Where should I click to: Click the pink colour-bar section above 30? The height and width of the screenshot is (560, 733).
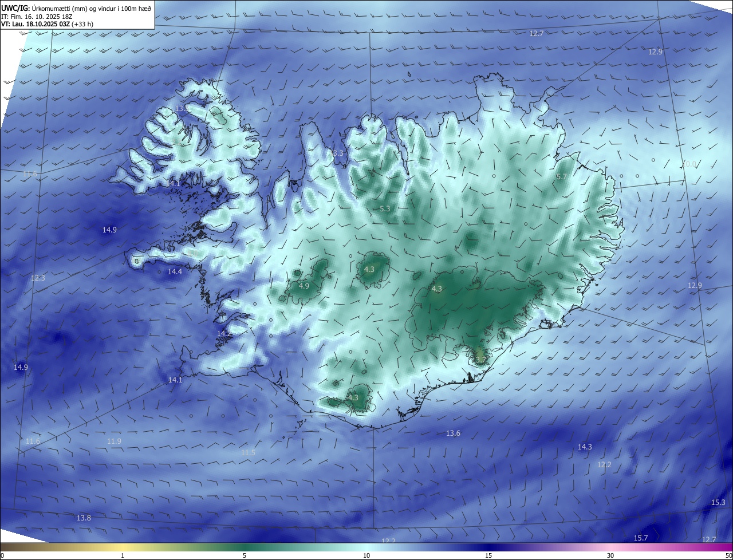click(610, 547)
